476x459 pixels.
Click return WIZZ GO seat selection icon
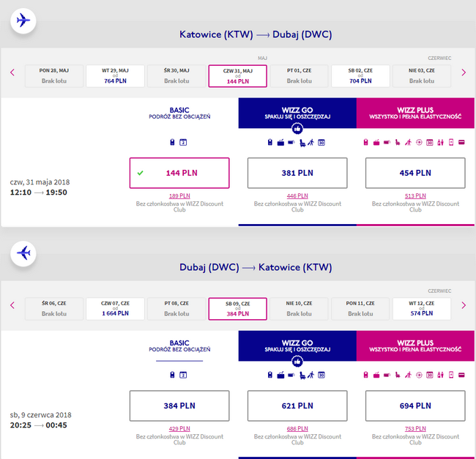(302, 376)
